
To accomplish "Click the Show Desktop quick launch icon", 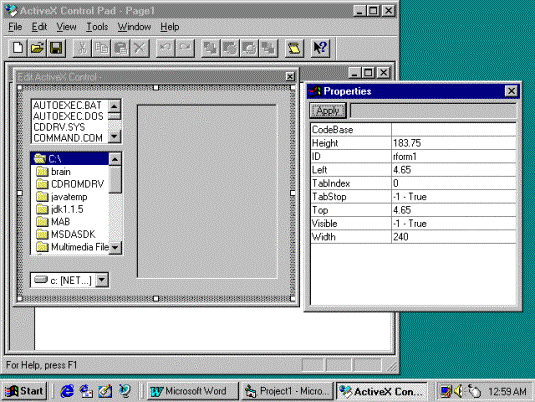I will point(105,391).
